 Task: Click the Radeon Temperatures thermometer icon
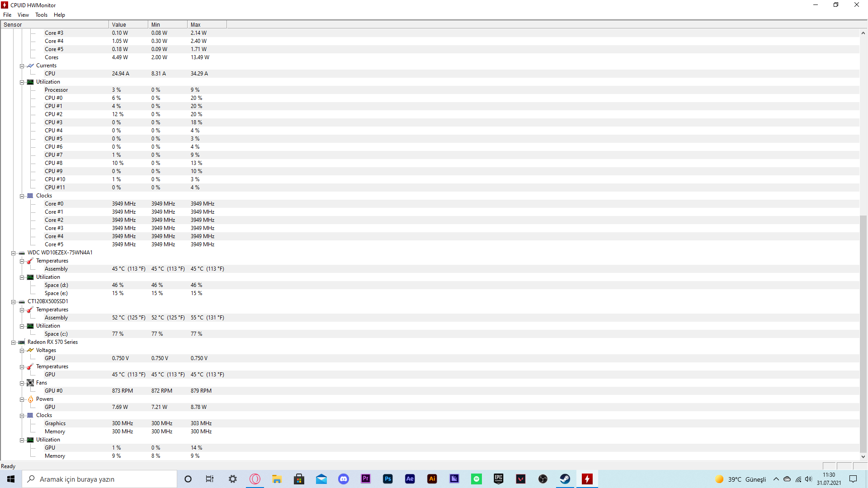(x=30, y=366)
